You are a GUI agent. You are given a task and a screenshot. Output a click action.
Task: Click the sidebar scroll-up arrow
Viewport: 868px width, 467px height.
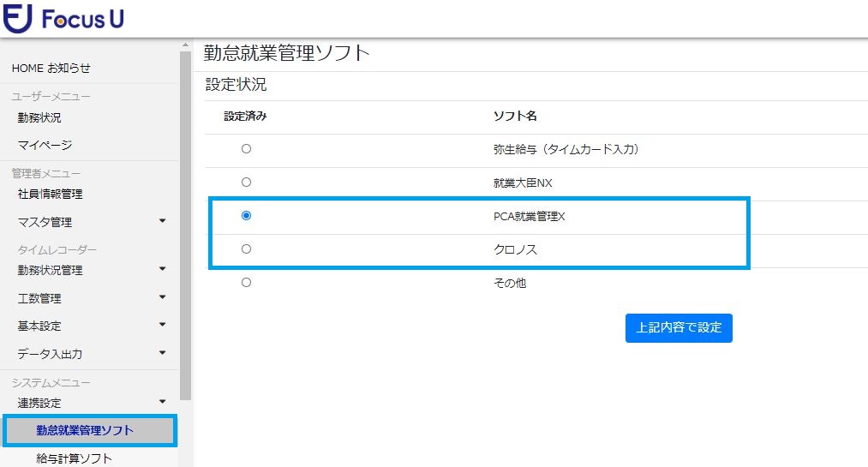[x=185, y=45]
